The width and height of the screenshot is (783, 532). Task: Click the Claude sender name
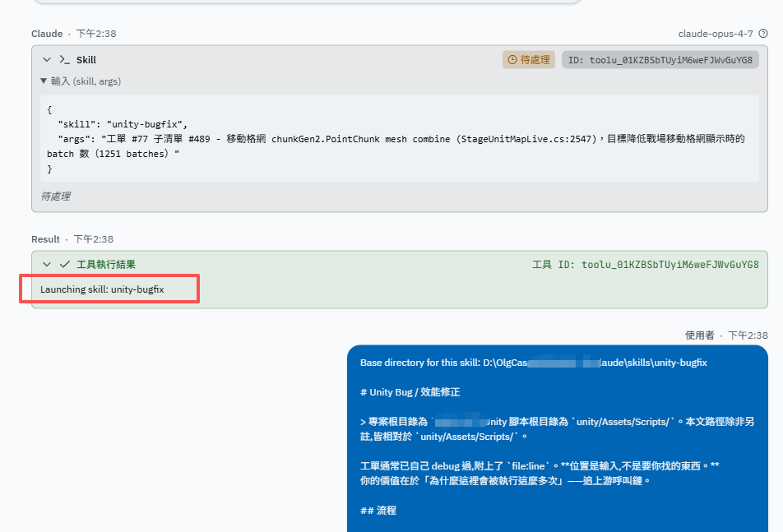click(x=47, y=34)
